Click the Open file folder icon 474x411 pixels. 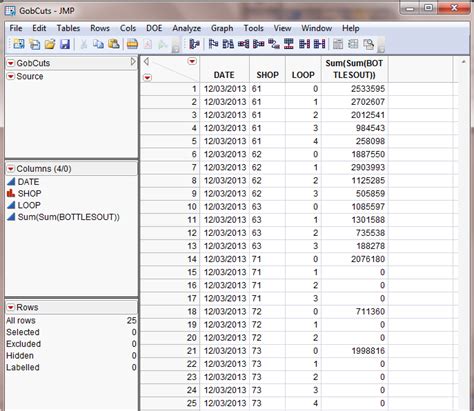point(50,44)
